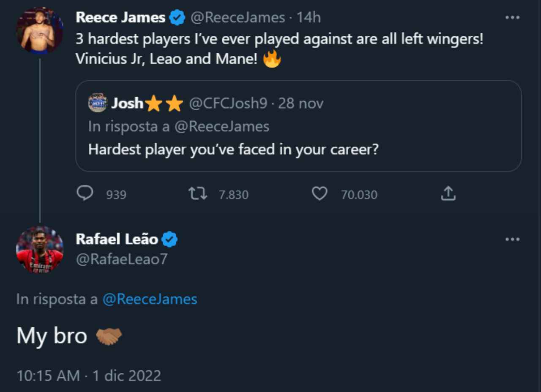
Task: Open the more options menu on Reece James' tweet
Action: [x=512, y=17]
